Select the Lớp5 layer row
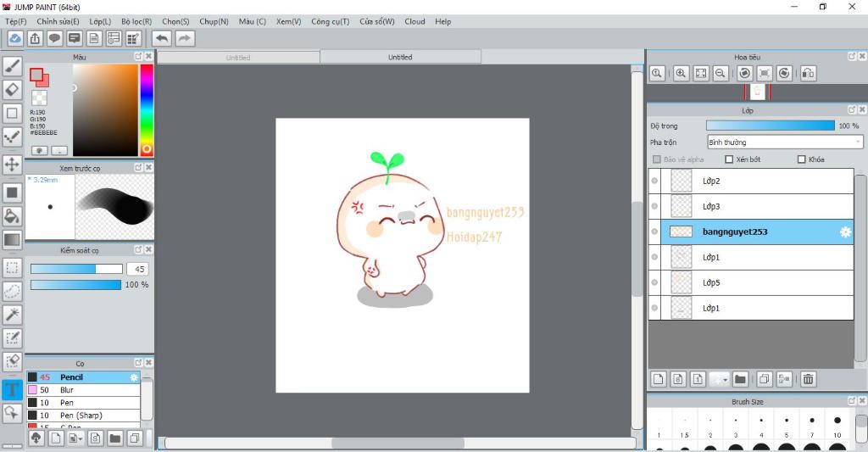Image resolution: width=868 pixels, height=452 pixels. click(x=751, y=282)
